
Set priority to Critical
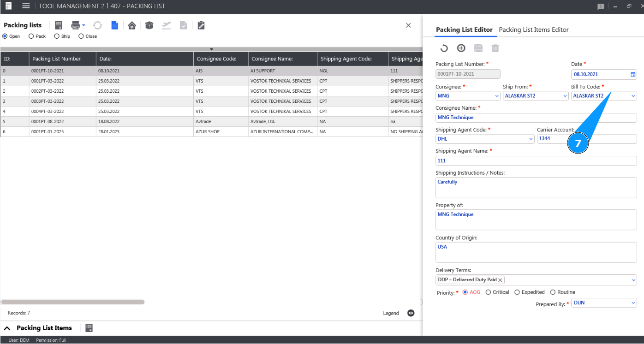[489, 292]
